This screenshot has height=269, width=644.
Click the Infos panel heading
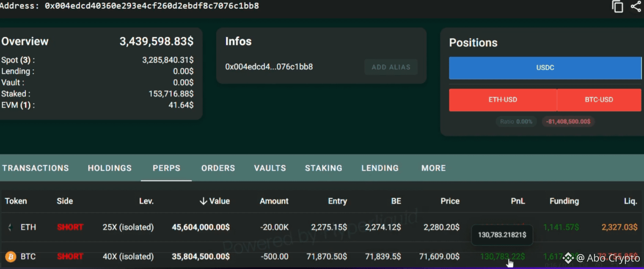pyautogui.click(x=238, y=41)
